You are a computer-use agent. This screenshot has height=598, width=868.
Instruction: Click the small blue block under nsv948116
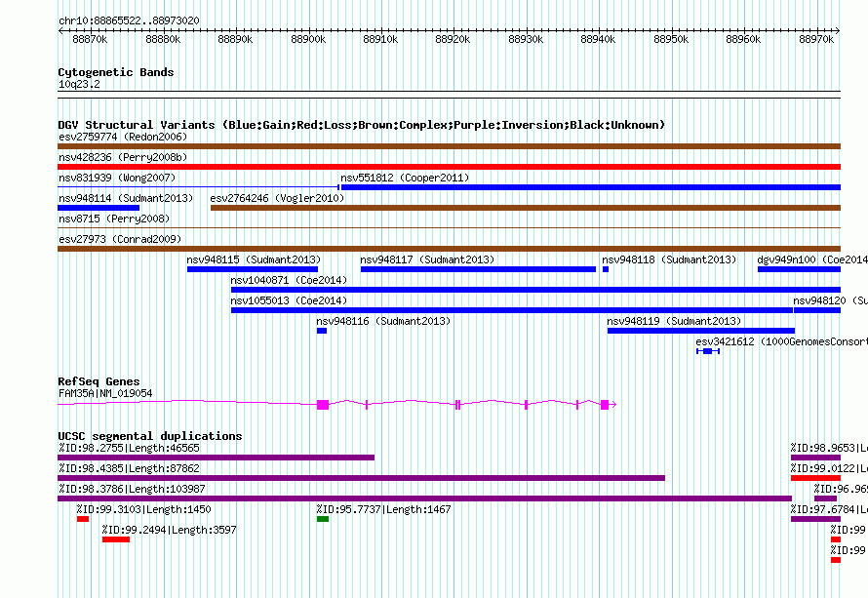coord(322,331)
